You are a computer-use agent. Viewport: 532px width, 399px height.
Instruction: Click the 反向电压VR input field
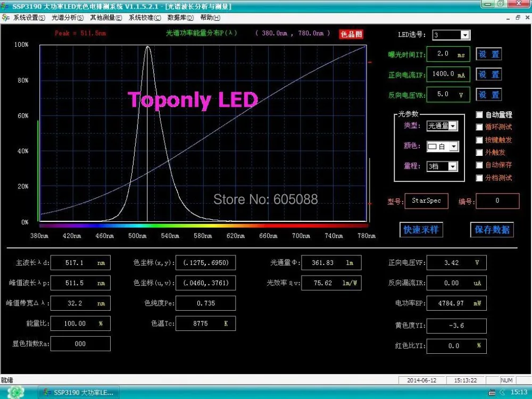tap(448, 94)
